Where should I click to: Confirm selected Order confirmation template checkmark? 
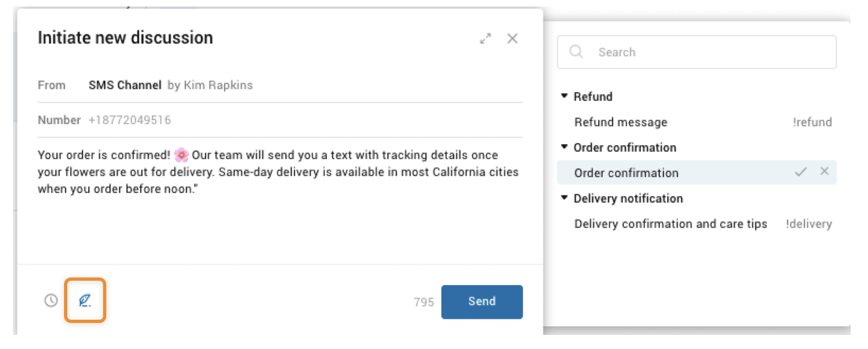click(x=801, y=172)
